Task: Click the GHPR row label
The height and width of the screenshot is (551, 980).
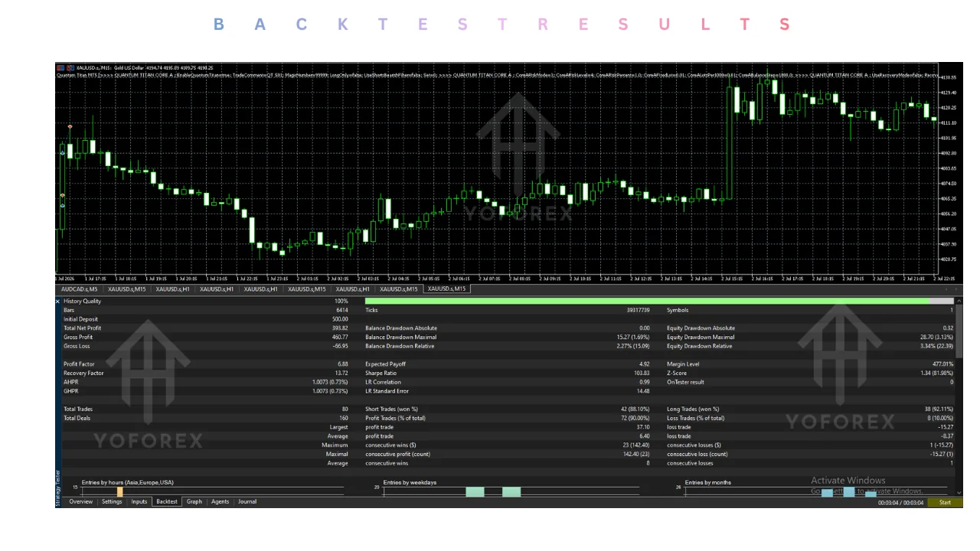Action: [71, 391]
